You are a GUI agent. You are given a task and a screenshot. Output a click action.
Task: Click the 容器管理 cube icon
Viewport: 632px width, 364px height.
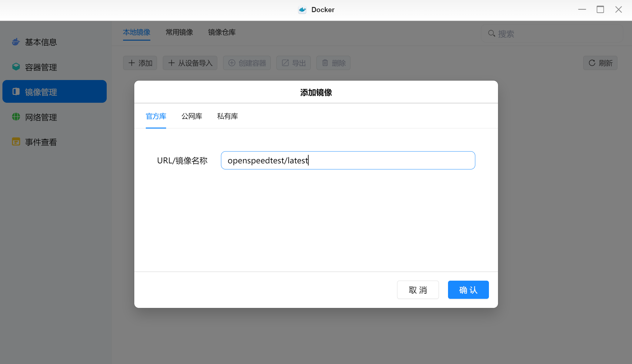16,67
